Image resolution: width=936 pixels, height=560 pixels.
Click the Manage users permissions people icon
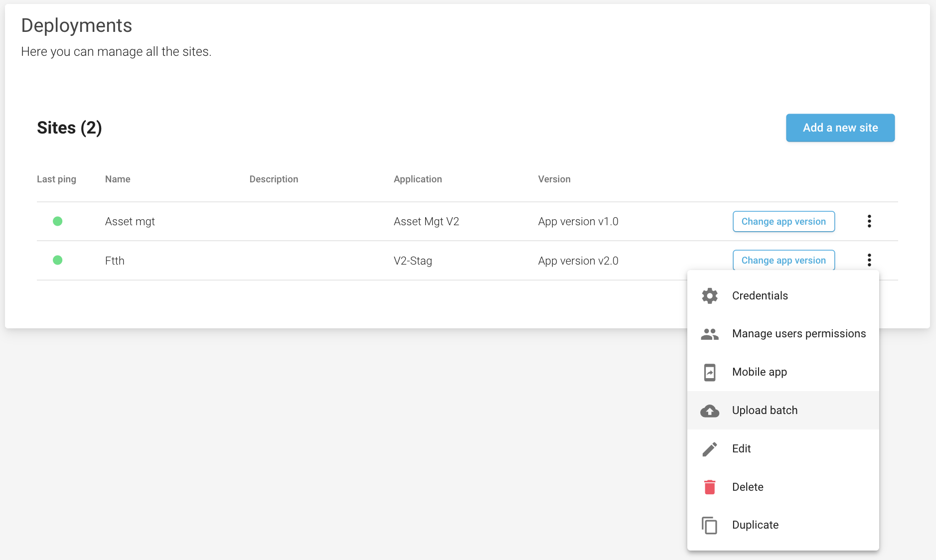pos(710,334)
